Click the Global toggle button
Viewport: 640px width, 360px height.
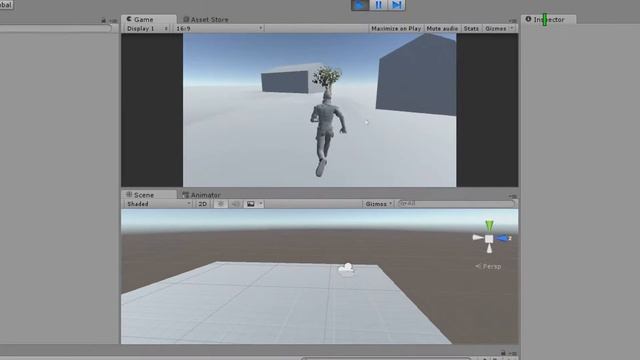(6, 5)
